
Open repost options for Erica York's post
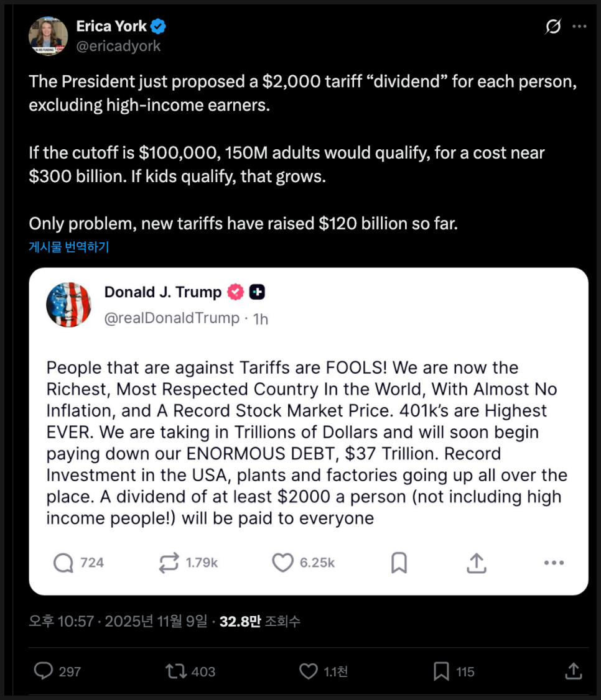click(x=175, y=671)
